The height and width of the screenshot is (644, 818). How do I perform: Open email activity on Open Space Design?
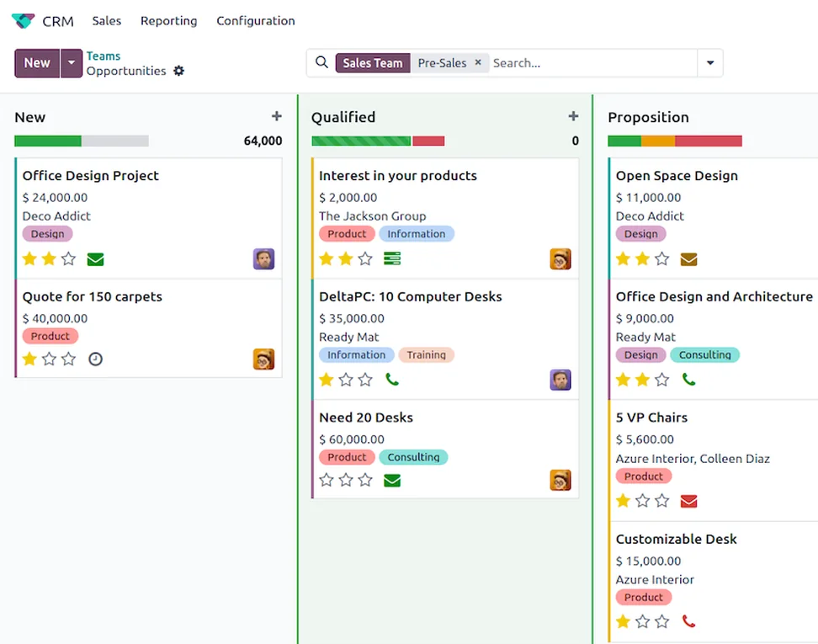[688, 259]
